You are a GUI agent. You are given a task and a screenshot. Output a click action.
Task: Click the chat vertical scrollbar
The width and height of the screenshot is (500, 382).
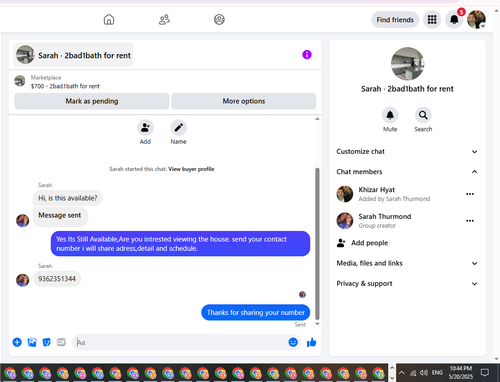317,243
